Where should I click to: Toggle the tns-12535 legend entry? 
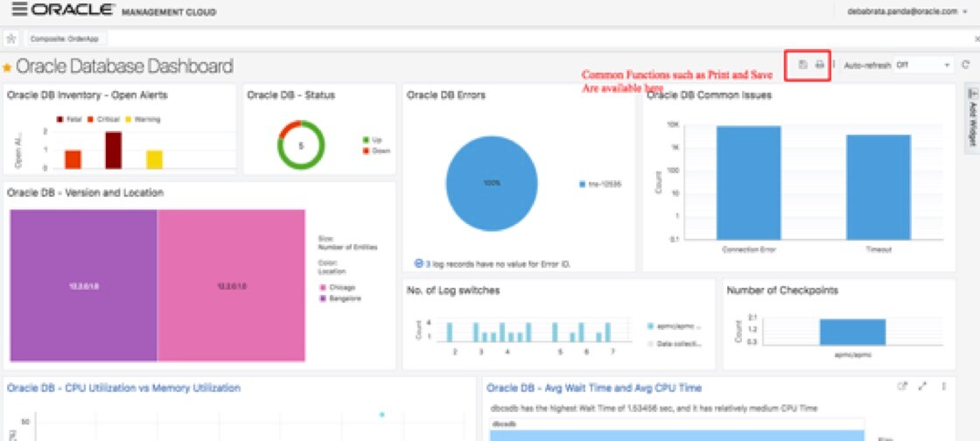pos(600,185)
